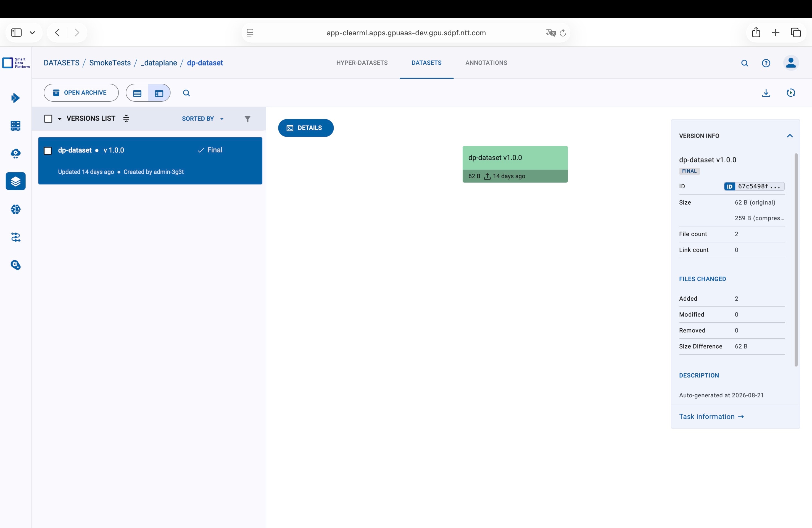The height and width of the screenshot is (528, 812).
Task: Open the looping arrows sidebar icon
Action: [15, 237]
